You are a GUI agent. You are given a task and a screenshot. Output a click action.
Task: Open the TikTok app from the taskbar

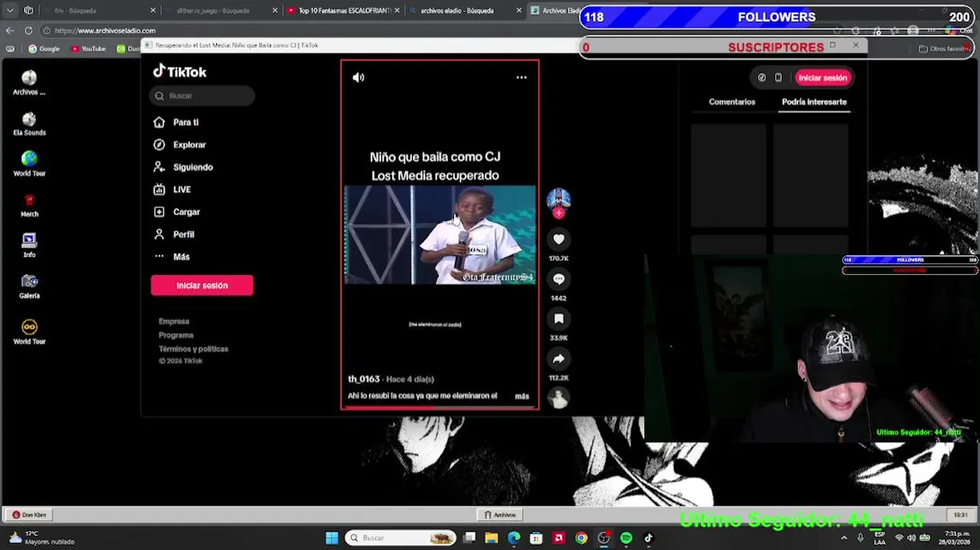(x=648, y=538)
